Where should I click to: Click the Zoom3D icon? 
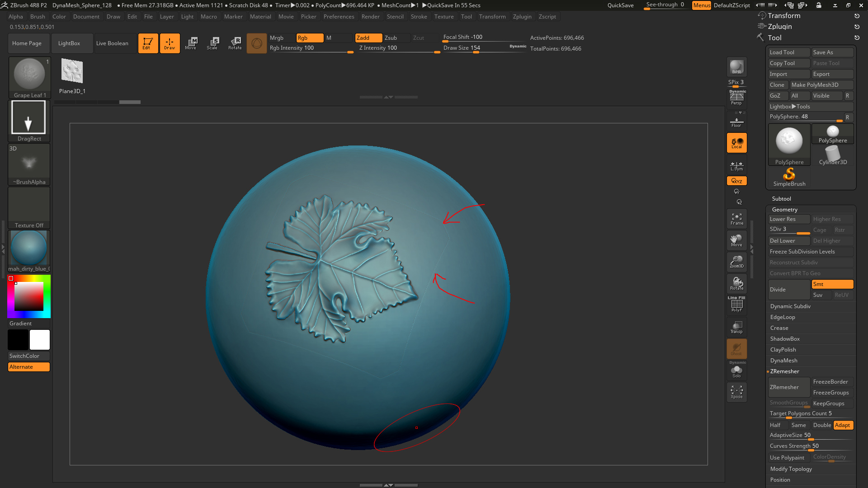click(x=736, y=262)
